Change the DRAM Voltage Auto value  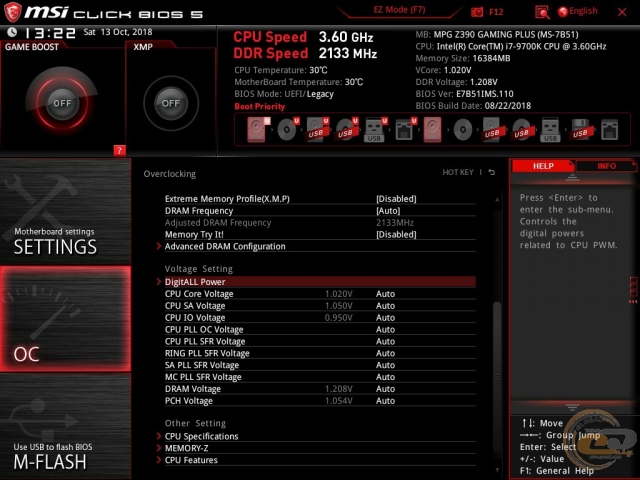click(385, 389)
